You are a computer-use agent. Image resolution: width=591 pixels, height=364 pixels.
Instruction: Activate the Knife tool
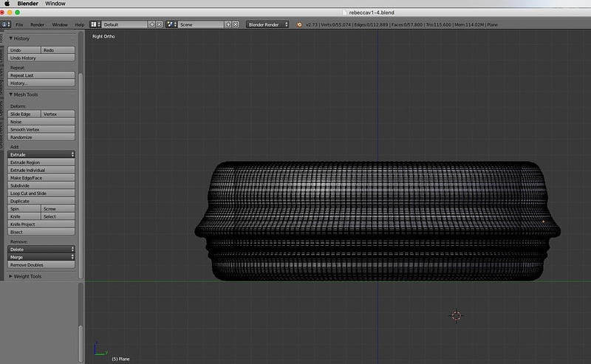tap(24, 216)
